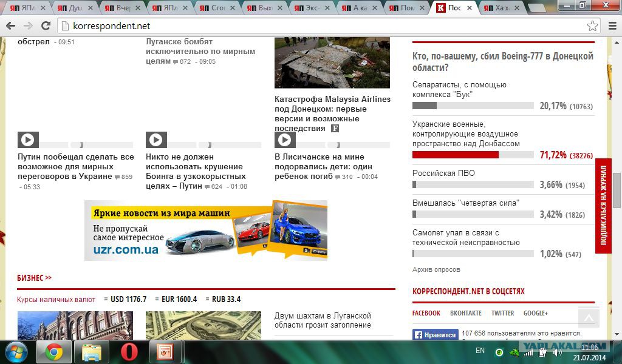Open Chrome from the taskbar
This screenshot has width=622, height=364.
[54, 352]
